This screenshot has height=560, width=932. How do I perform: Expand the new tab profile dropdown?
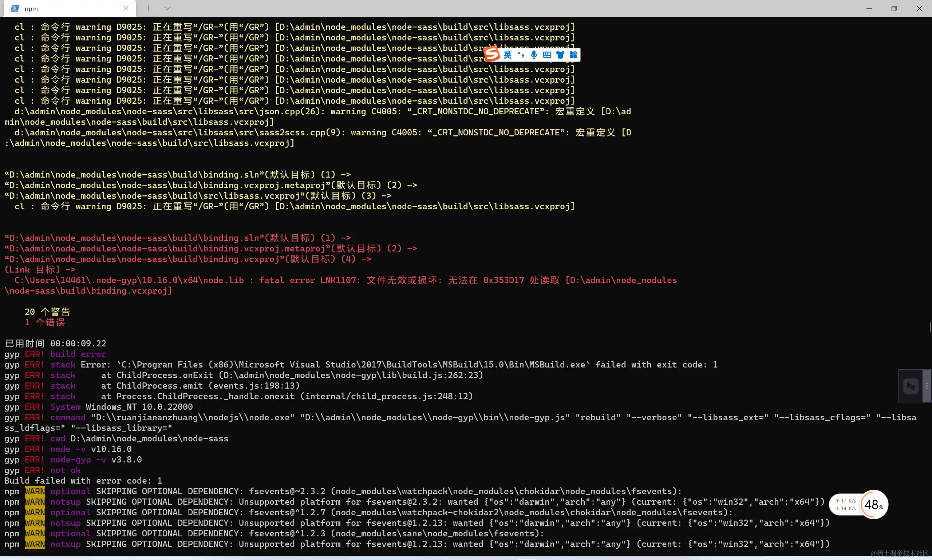point(167,8)
